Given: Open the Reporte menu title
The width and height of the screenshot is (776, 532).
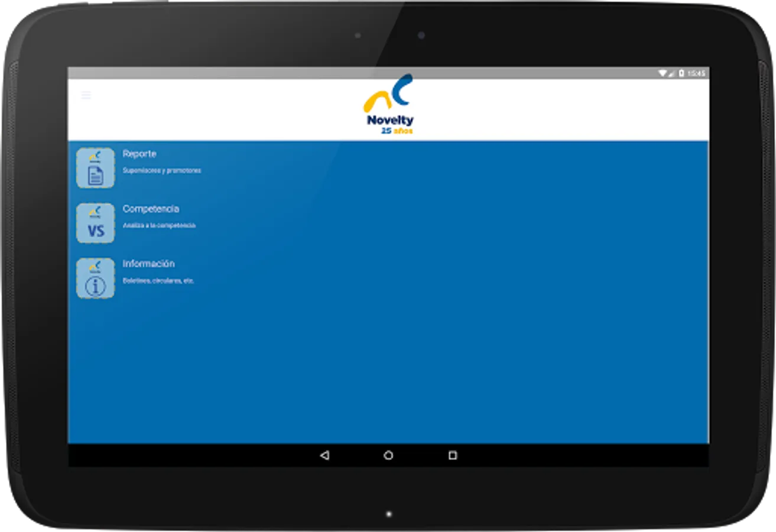Looking at the screenshot, I should click(139, 154).
